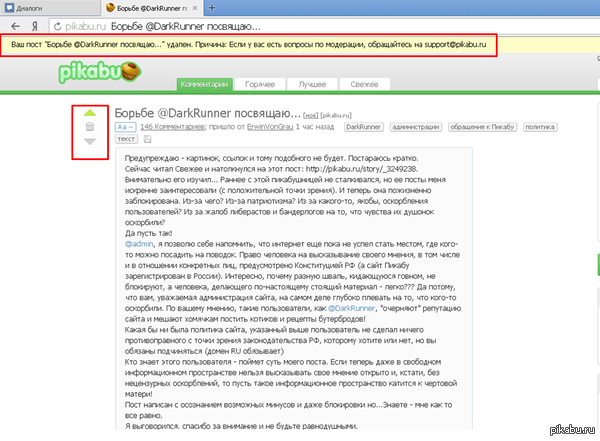Viewport: 600px width, 441px height.
Task: Click the back arrow in browser toolbar
Action: pyautogui.click(x=15, y=26)
